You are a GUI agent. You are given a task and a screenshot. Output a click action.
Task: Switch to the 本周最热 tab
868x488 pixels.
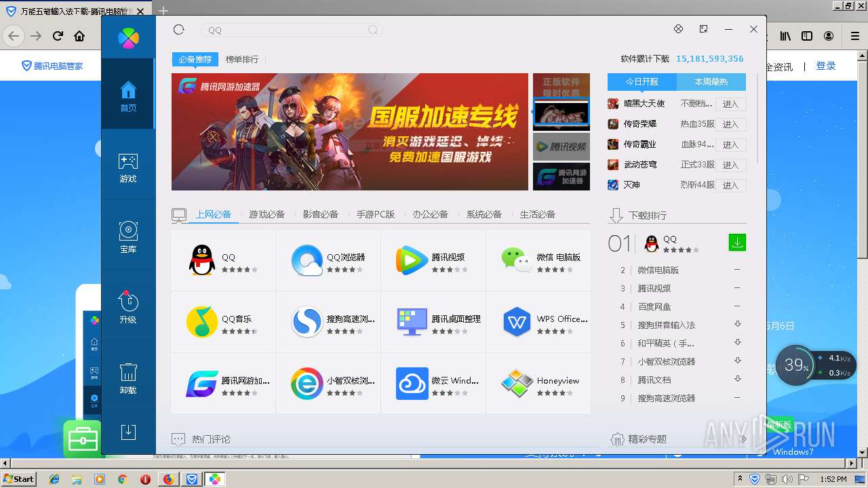(x=711, y=81)
